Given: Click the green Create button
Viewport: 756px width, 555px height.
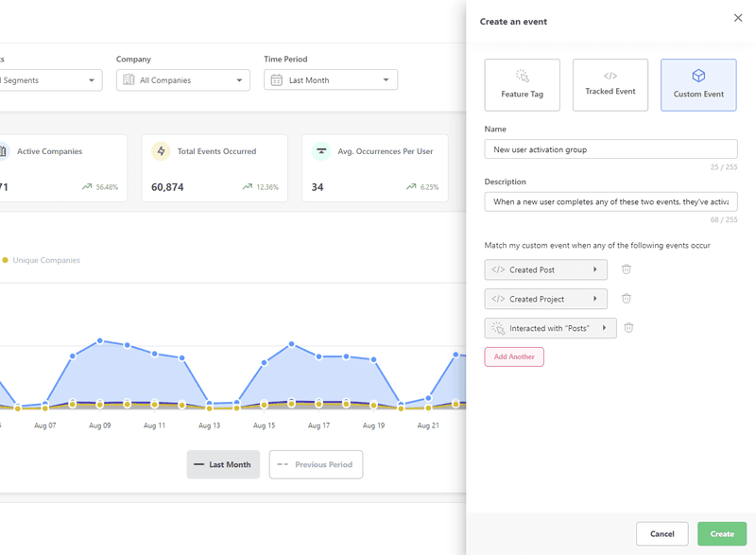Looking at the screenshot, I should tap(721, 533).
